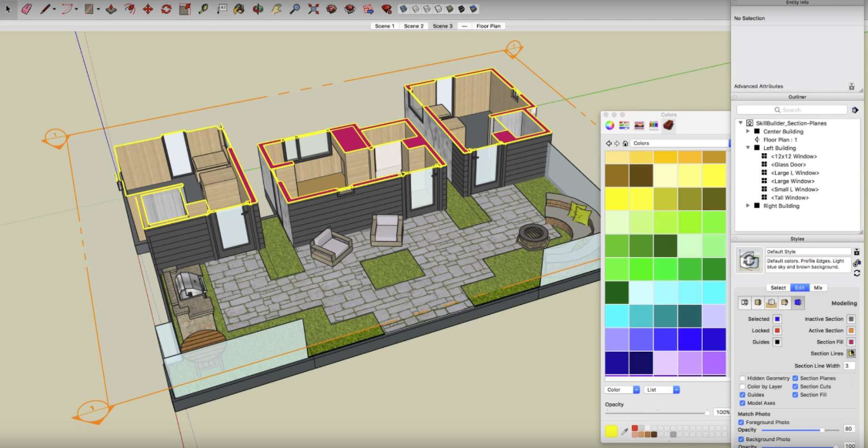Image resolution: width=868 pixels, height=448 pixels.
Task: Open the color wheel picker in Colors
Action: tap(609, 125)
